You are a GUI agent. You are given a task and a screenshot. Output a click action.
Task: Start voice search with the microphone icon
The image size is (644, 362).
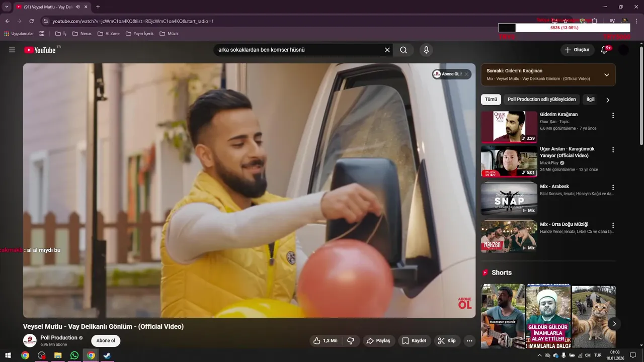[x=426, y=50]
